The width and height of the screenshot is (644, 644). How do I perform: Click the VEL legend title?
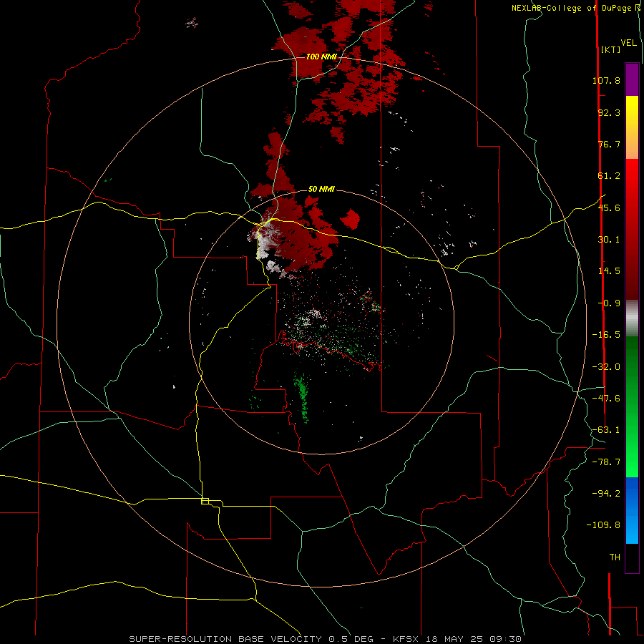pos(628,43)
